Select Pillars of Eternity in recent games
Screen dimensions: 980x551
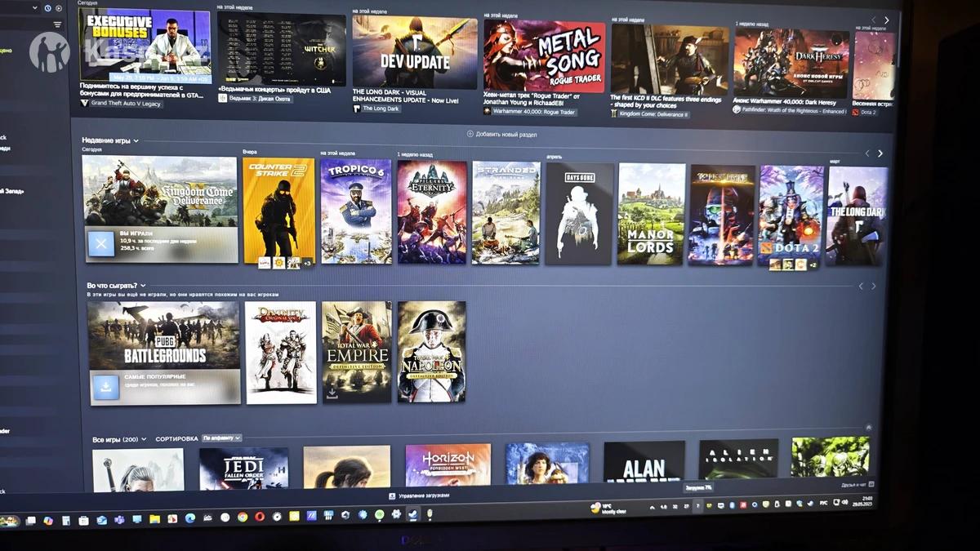pyautogui.click(x=432, y=212)
